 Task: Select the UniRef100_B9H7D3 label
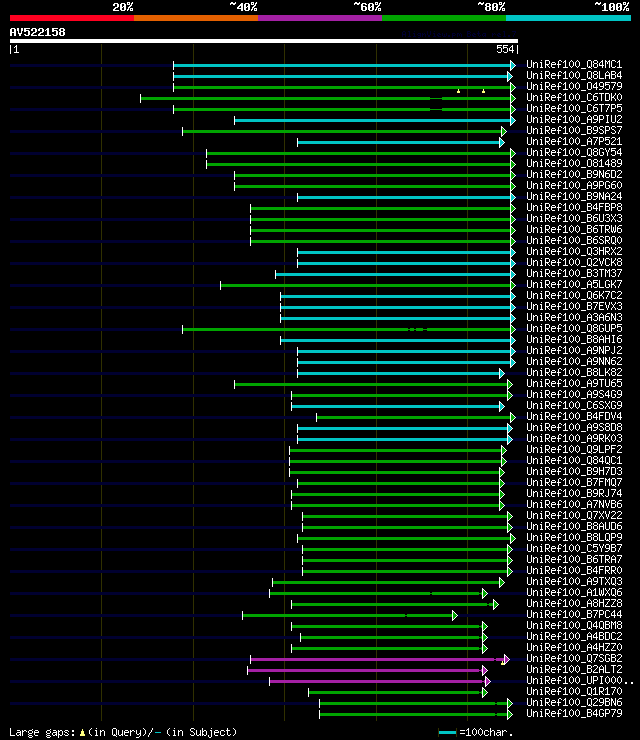574,471
